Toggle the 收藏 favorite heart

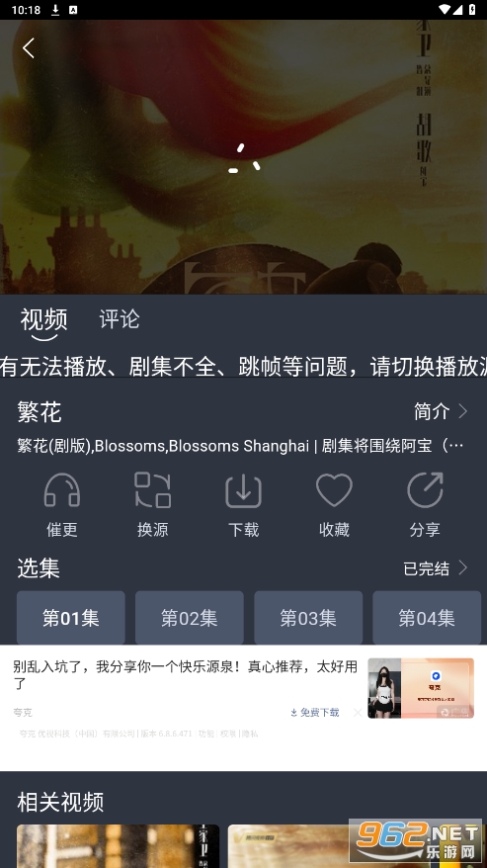coord(334,490)
